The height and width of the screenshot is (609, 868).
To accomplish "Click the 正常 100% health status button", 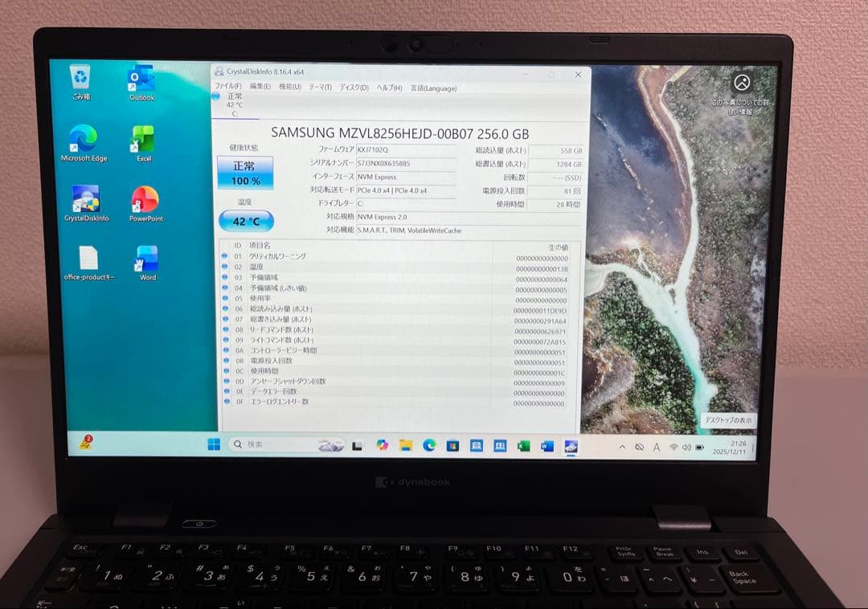I will [x=246, y=174].
